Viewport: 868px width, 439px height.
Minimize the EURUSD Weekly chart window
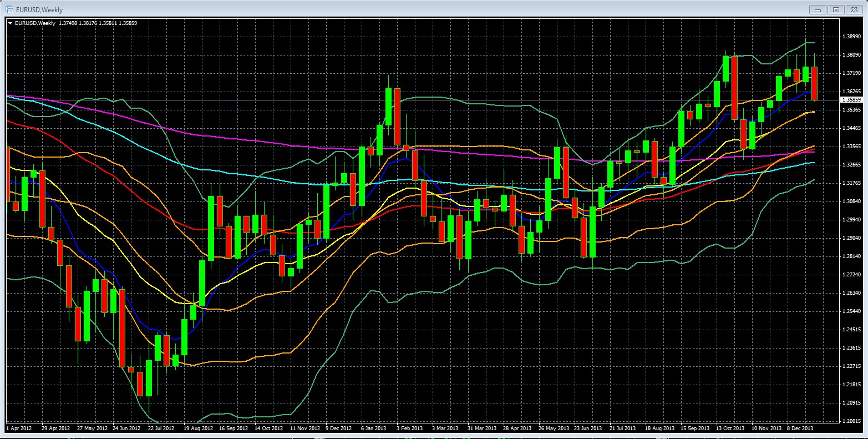pos(818,9)
